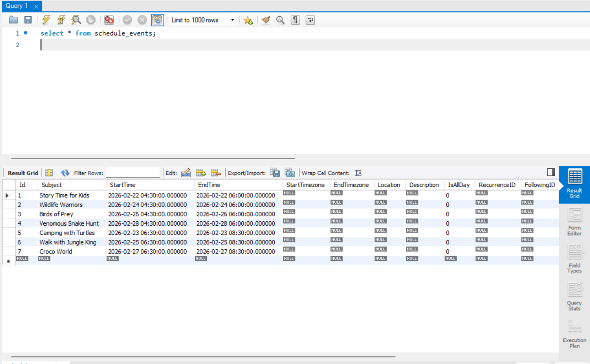
Task: Click EndTime cell 2026-02-27 08:30:00.000000
Action: (x=239, y=252)
